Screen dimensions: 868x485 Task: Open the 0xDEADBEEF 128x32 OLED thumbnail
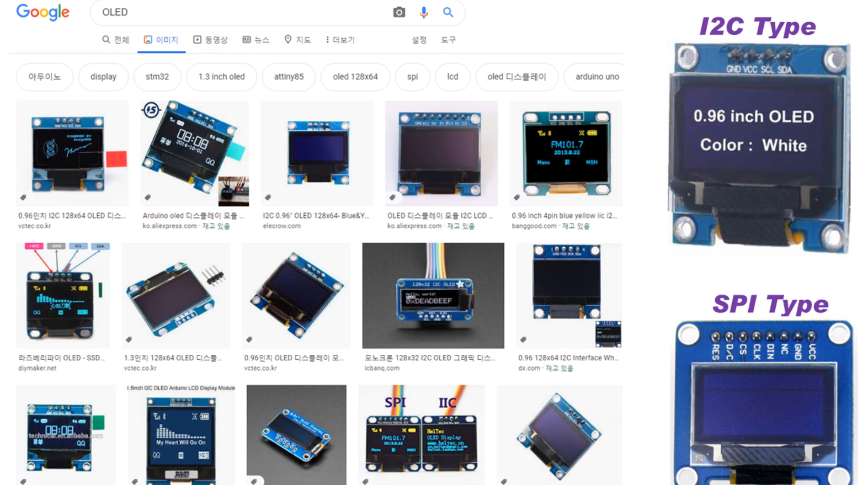click(x=433, y=295)
